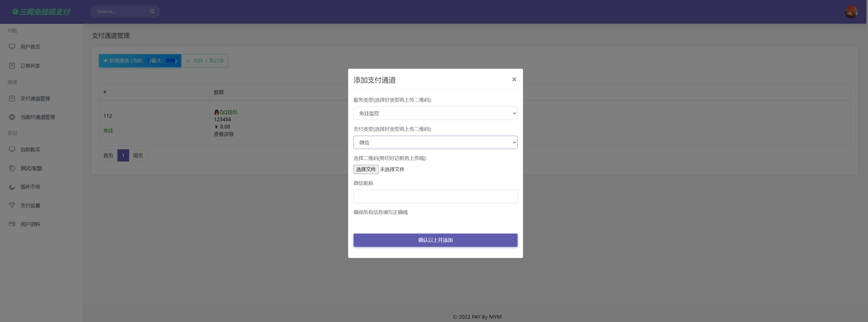Click the 测试/配额 pie chart icon
Viewport: 868px width, 322px height.
12,168
